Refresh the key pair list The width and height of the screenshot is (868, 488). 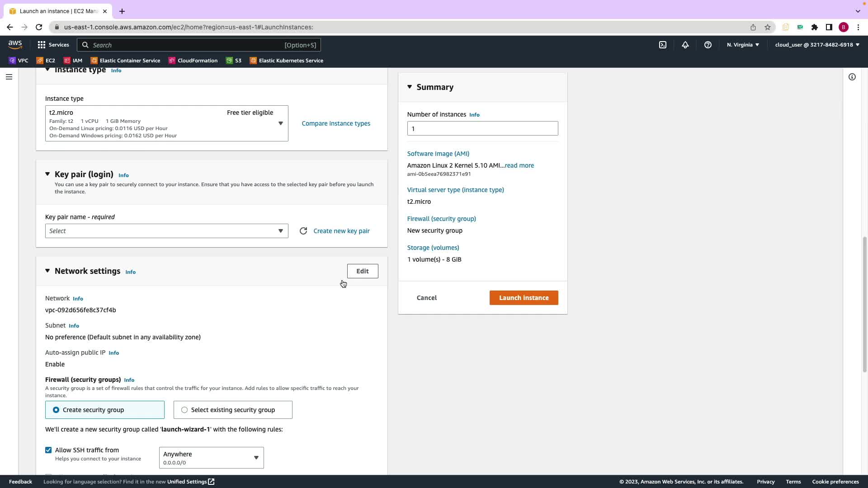click(x=303, y=231)
